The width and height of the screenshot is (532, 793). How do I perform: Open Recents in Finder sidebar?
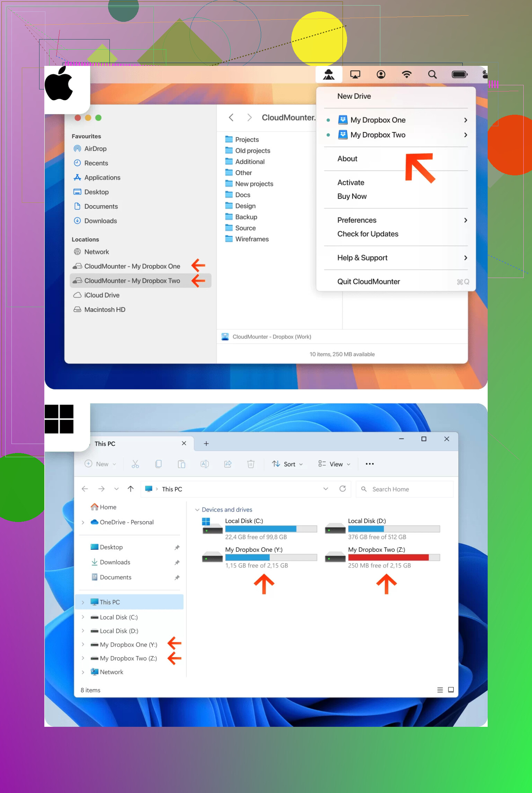(x=96, y=163)
